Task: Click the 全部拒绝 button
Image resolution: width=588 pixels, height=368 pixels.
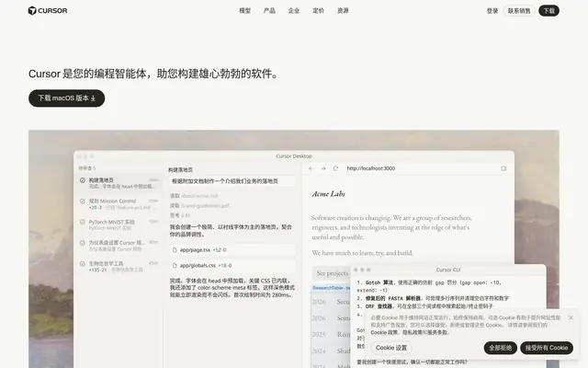Action: [500, 348]
